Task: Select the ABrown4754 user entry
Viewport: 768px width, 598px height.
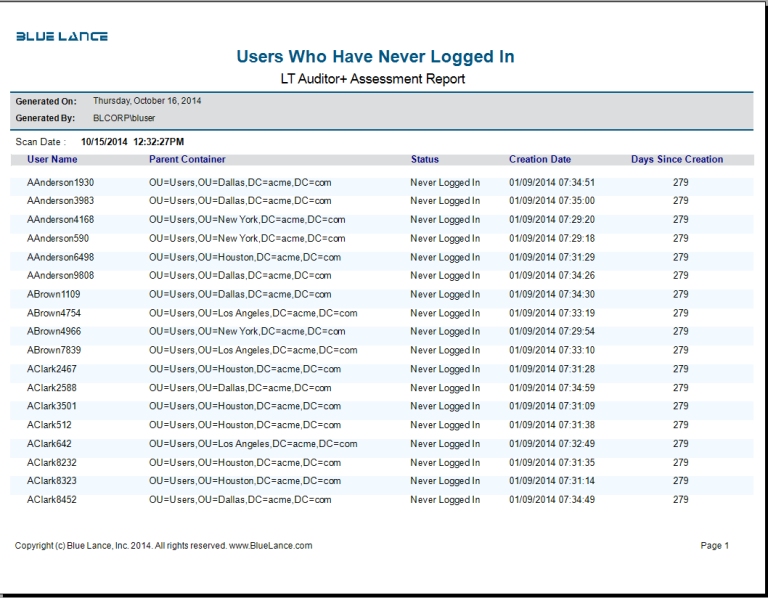Action: tap(54, 313)
